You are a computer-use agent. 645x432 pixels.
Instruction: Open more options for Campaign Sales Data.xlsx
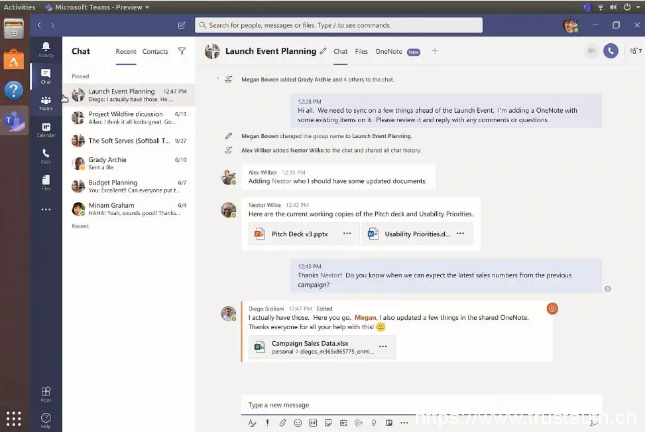383,346
